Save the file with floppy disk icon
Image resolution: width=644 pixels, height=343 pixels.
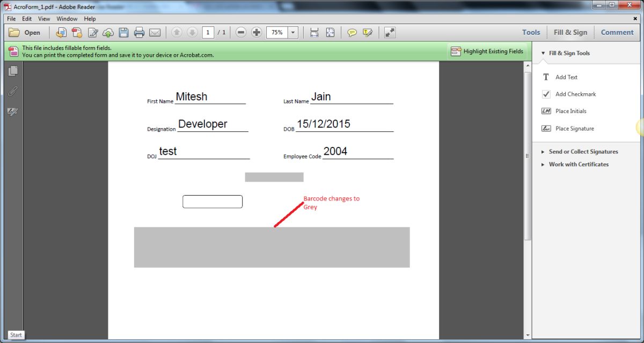pos(123,33)
